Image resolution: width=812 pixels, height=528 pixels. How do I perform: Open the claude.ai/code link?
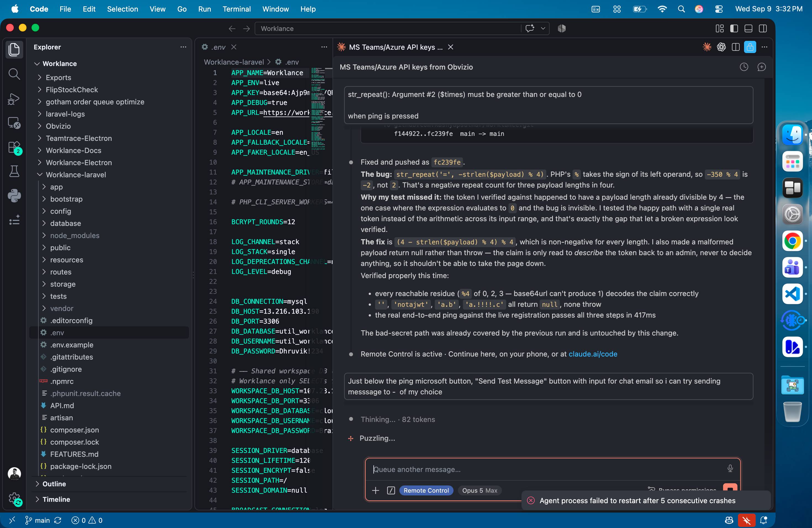pyautogui.click(x=593, y=354)
